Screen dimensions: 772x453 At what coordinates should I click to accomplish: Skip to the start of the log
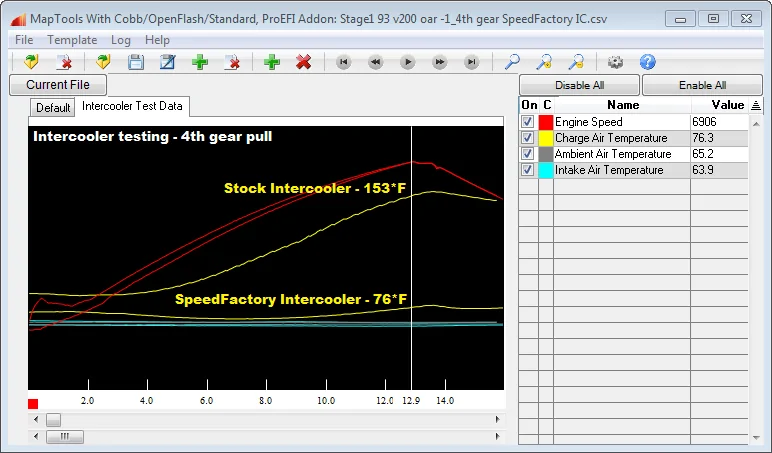coord(344,62)
